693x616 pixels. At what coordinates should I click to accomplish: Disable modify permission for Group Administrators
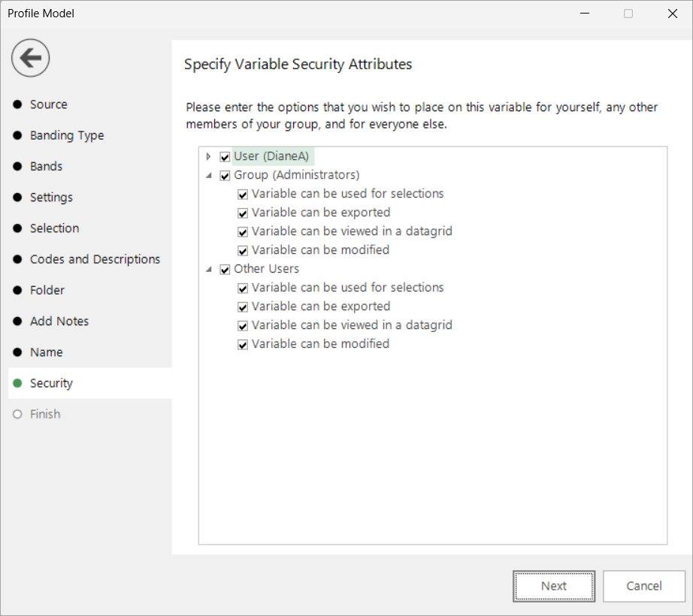coord(243,251)
